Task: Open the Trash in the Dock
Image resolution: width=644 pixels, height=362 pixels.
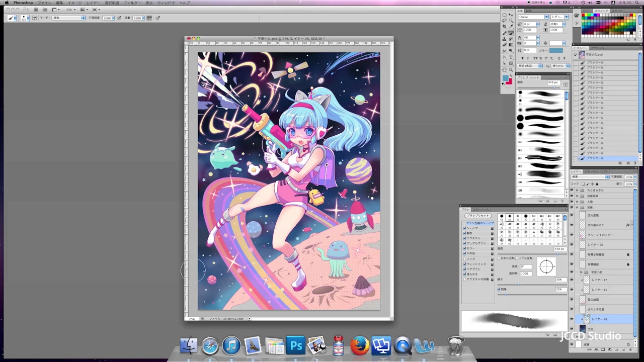Action: point(456,345)
